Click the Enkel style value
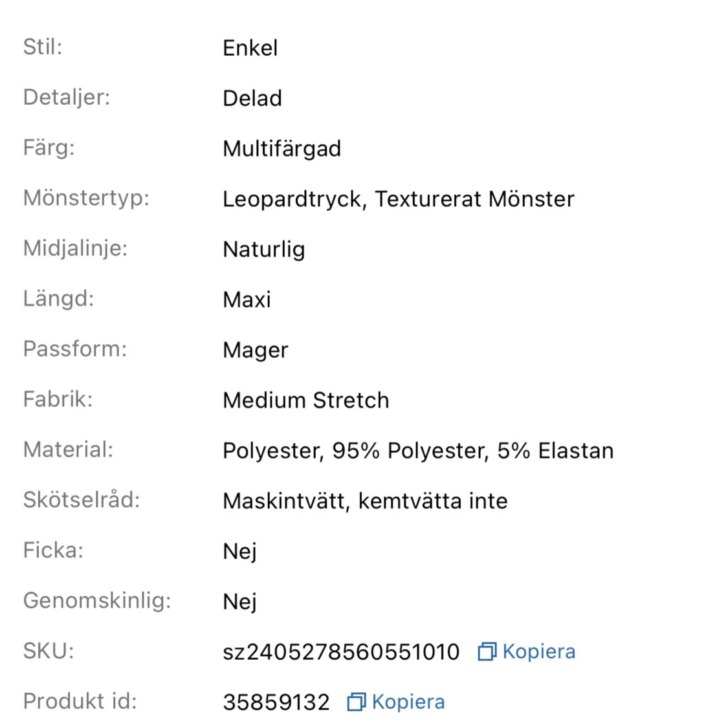 coord(250,48)
